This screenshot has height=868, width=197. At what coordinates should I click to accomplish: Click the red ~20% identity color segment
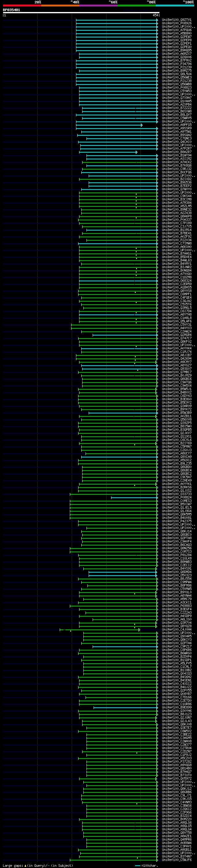(22, 6)
